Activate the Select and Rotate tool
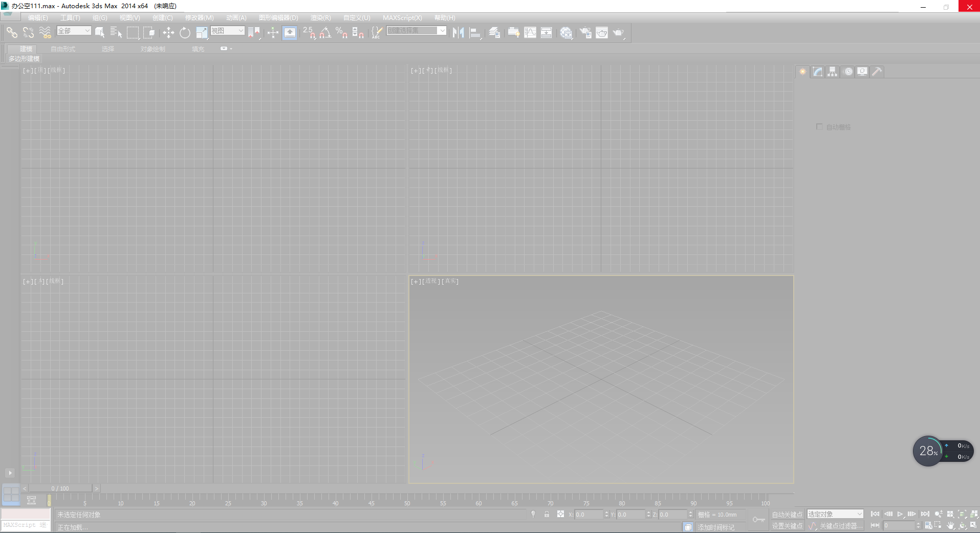 [x=185, y=33]
